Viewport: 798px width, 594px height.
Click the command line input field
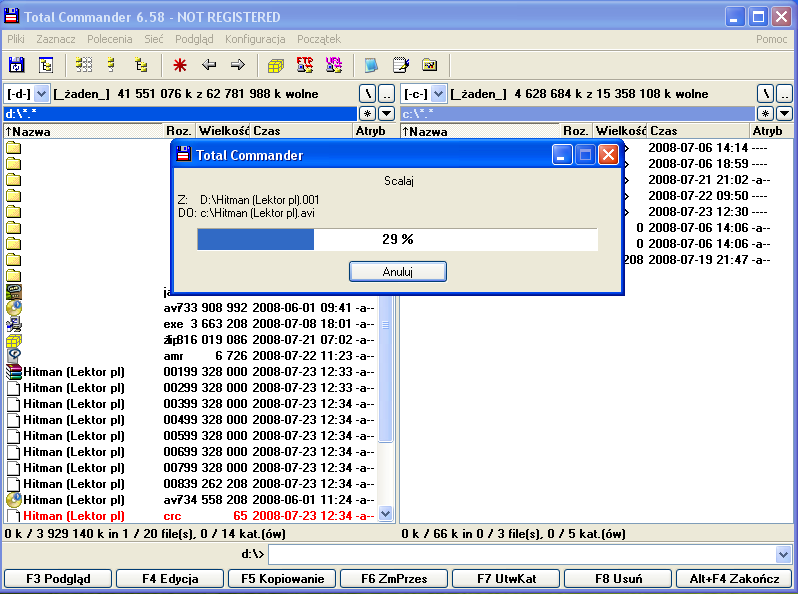click(520, 554)
